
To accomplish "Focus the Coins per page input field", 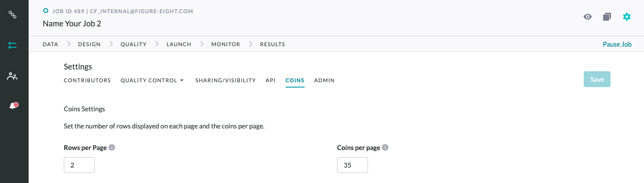I will (353, 165).
